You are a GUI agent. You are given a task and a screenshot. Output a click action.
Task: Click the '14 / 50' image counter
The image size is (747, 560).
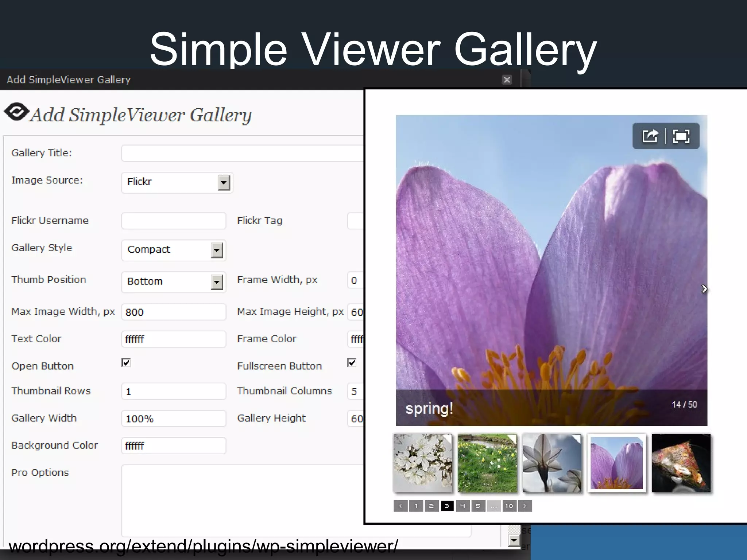click(x=684, y=405)
